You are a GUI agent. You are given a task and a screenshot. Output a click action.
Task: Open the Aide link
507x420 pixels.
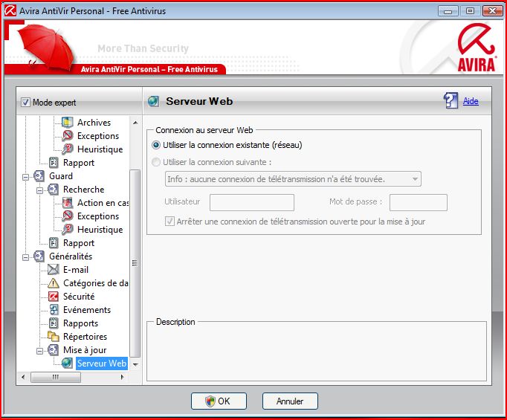471,101
